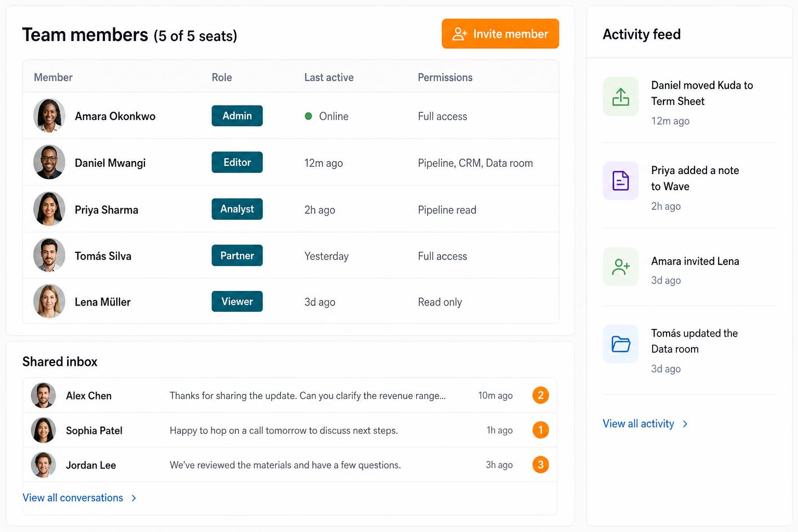Image resolution: width=798 pixels, height=532 pixels.
Task: Click the chevron next to View all activity
Action: click(685, 424)
